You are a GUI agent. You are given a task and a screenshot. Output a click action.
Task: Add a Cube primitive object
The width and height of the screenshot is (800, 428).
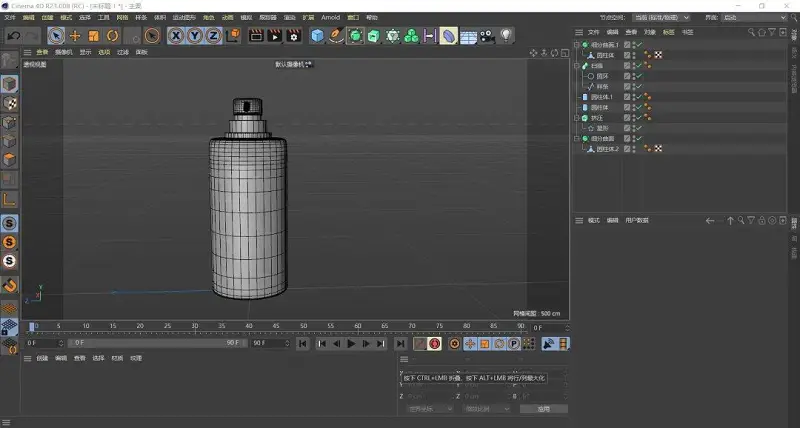317,36
